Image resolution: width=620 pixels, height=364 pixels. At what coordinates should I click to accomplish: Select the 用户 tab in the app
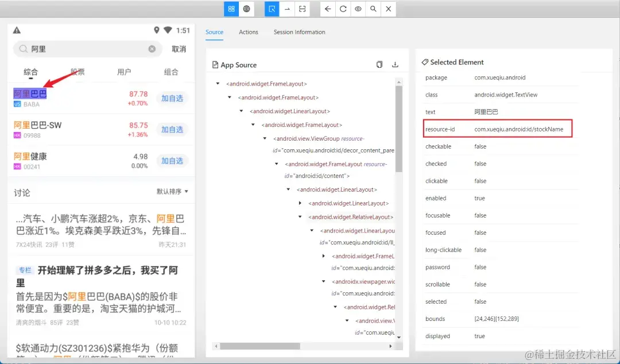[x=124, y=72]
